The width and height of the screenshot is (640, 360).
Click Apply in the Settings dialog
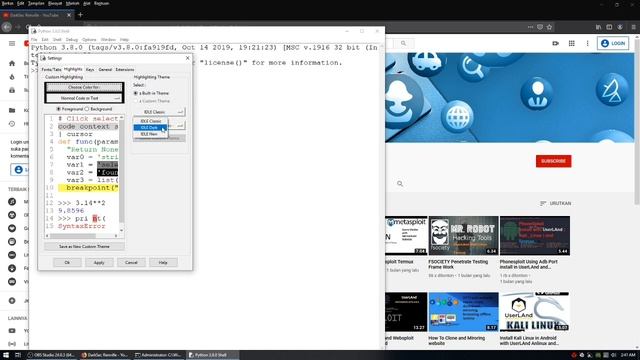[x=99, y=262]
